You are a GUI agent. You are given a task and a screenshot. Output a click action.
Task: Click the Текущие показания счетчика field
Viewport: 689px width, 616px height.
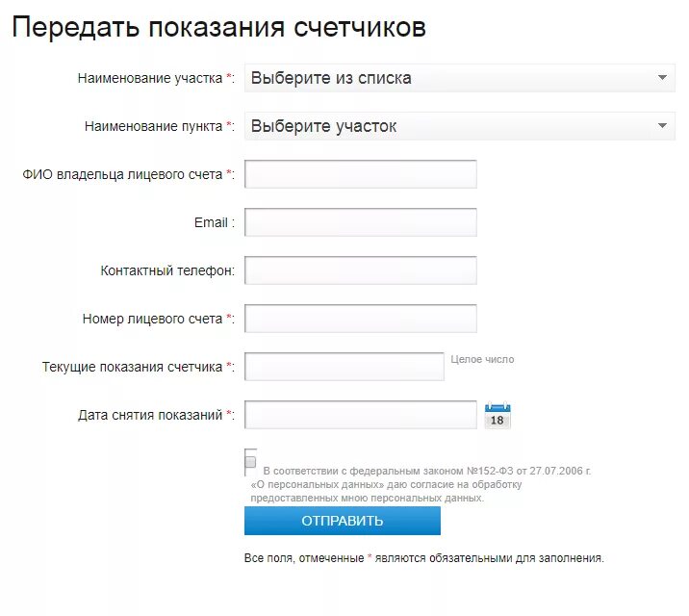[344, 367]
